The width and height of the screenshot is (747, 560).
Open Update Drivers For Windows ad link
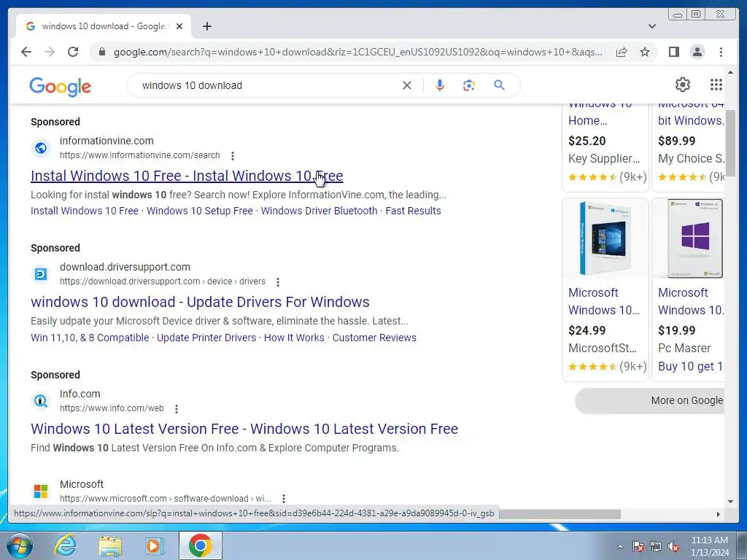[200, 302]
